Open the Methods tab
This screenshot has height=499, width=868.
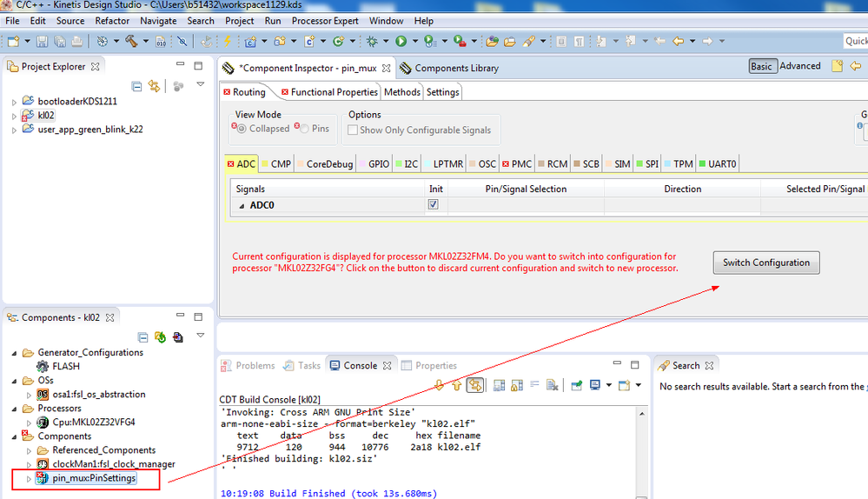tap(402, 92)
